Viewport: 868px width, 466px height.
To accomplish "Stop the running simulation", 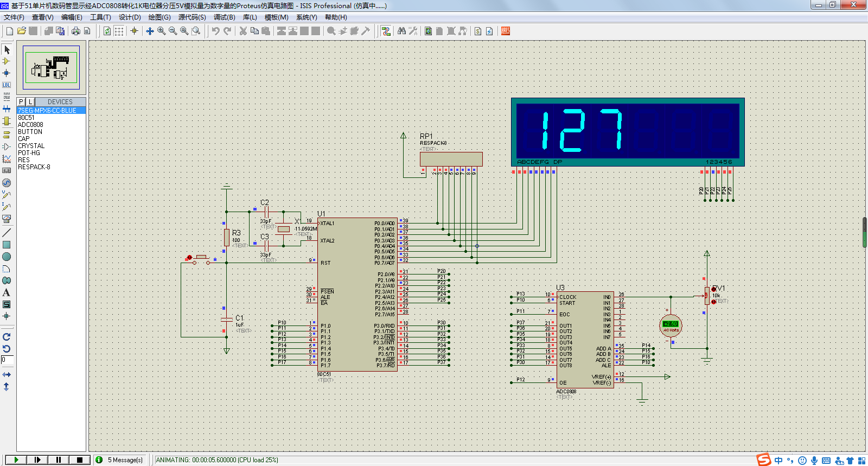I will coord(80,459).
